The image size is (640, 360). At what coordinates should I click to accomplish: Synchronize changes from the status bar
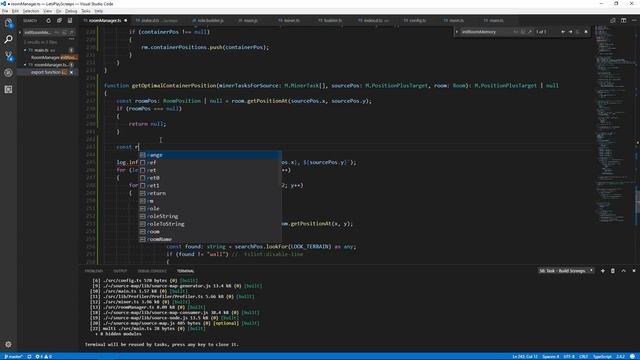point(29,357)
